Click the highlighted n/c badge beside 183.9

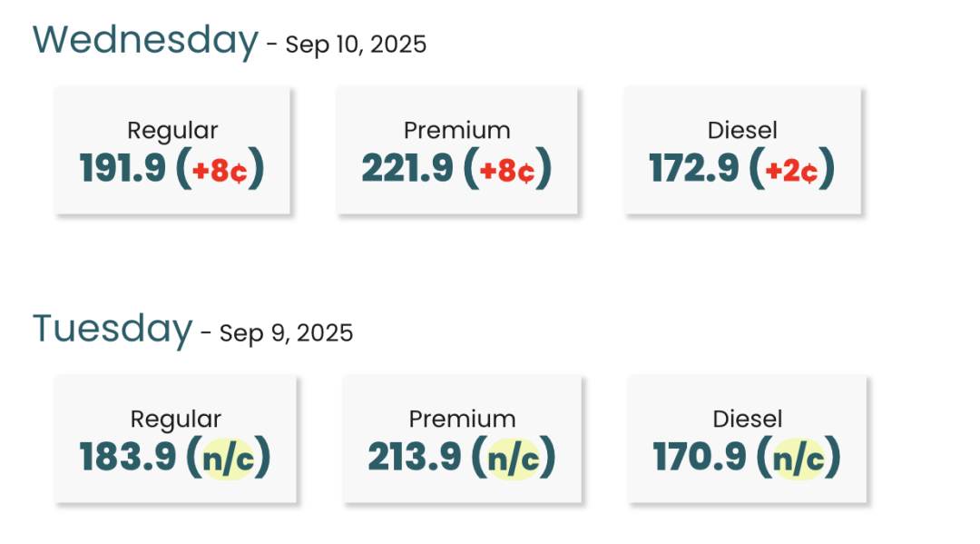tap(228, 459)
